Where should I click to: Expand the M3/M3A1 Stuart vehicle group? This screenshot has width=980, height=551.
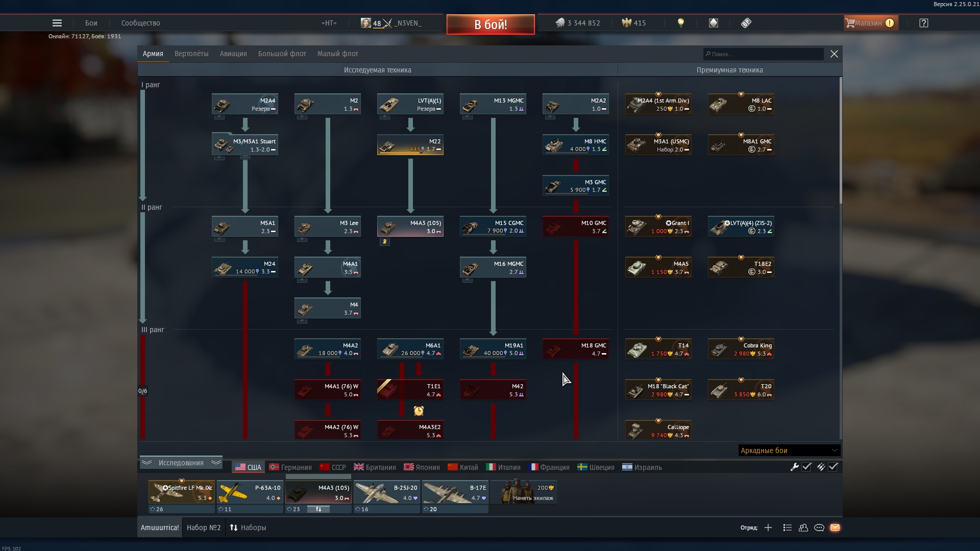[x=245, y=157]
